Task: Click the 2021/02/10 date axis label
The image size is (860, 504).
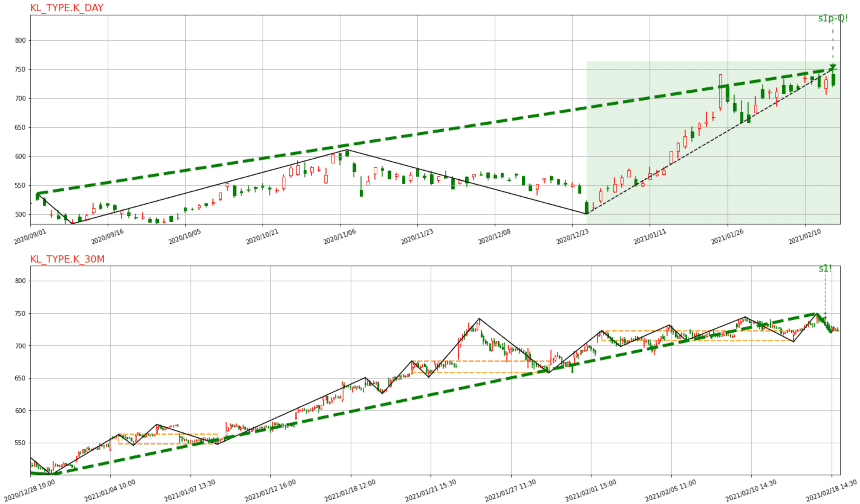Action: [x=805, y=237]
